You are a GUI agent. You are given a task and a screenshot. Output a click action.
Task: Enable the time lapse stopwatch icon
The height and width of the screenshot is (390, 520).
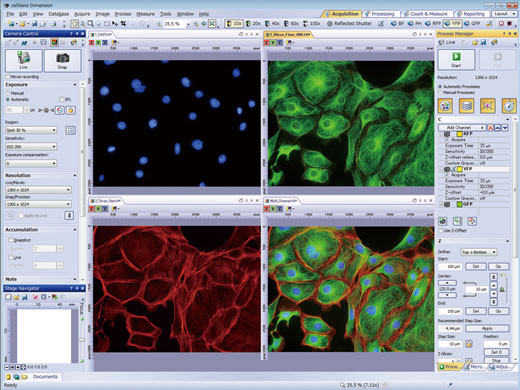tap(509, 106)
